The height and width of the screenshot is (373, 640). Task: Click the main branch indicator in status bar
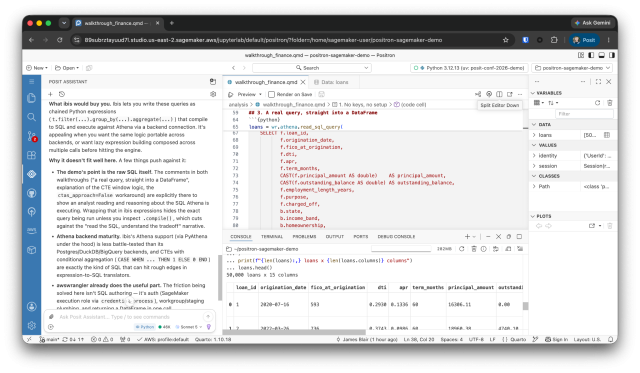click(x=49, y=339)
